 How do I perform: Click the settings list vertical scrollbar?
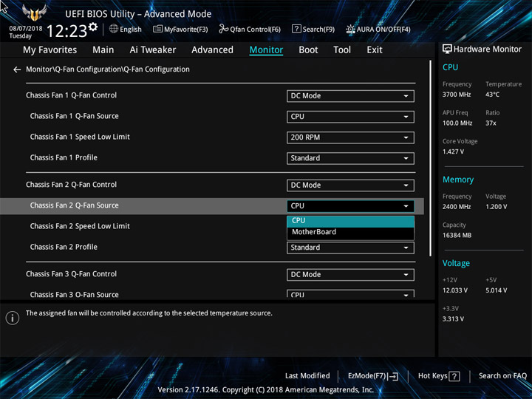pyautogui.click(x=431, y=158)
